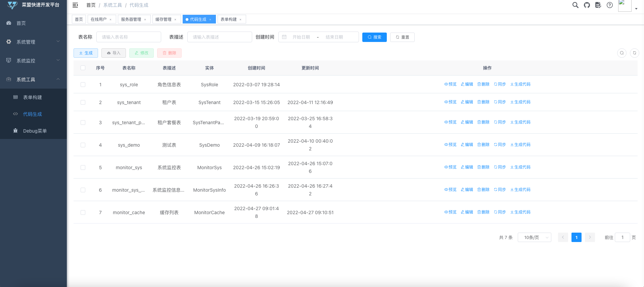Check the select-all checkbox in the table header
This screenshot has height=287, width=644.
click(x=83, y=68)
